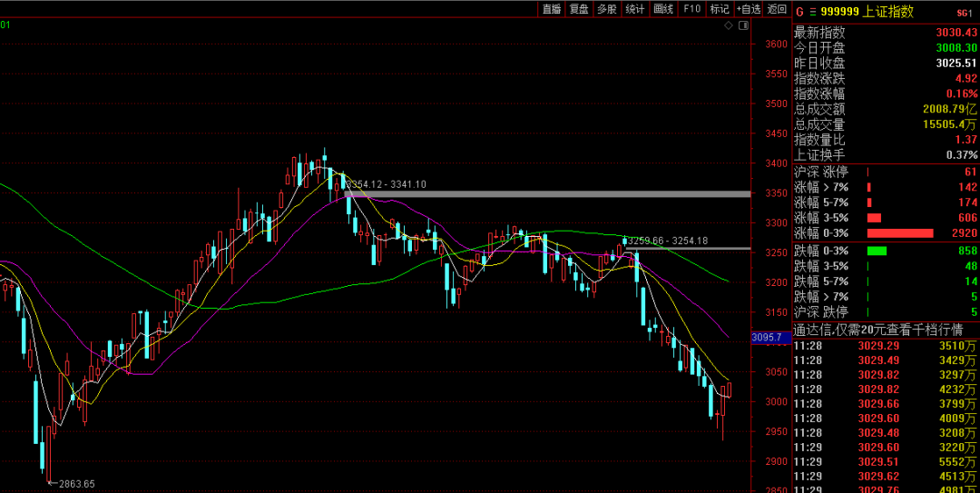Screen dimensions: 980x493
Task: Click the 返回 back button
Action: 777,9
